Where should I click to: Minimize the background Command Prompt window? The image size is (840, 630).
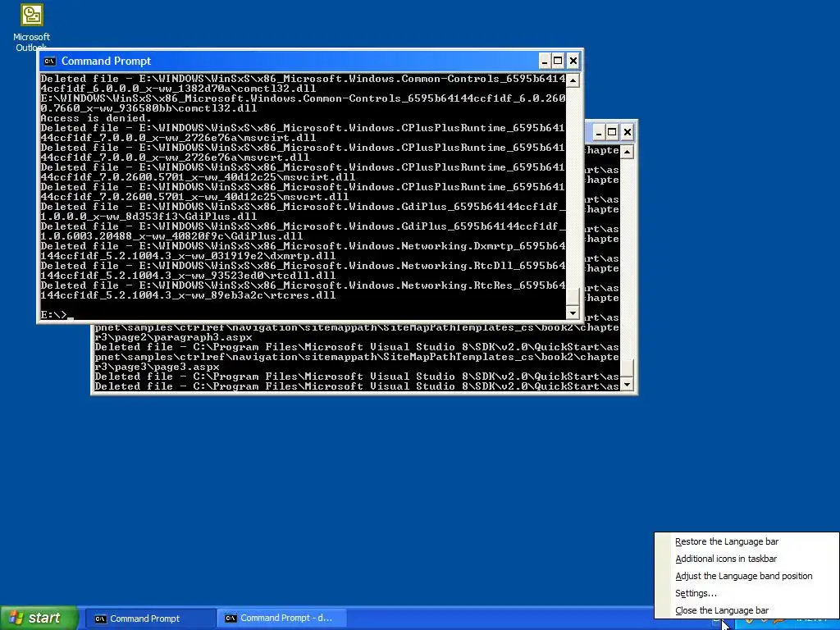tap(599, 132)
